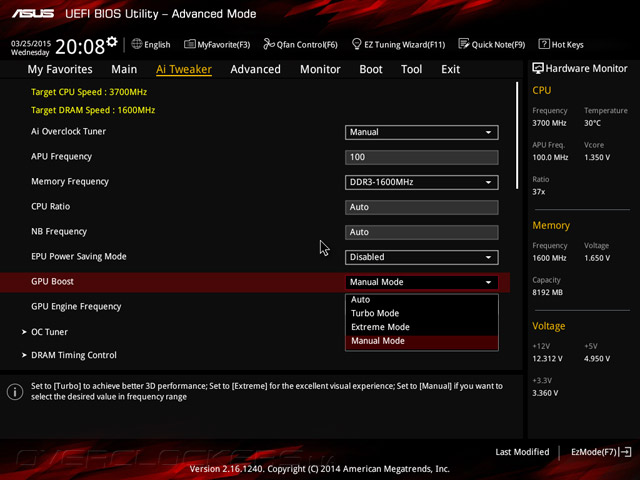Click the 03/25/2015 date text
The height and width of the screenshot is (480, 640).
coord(31,43)
